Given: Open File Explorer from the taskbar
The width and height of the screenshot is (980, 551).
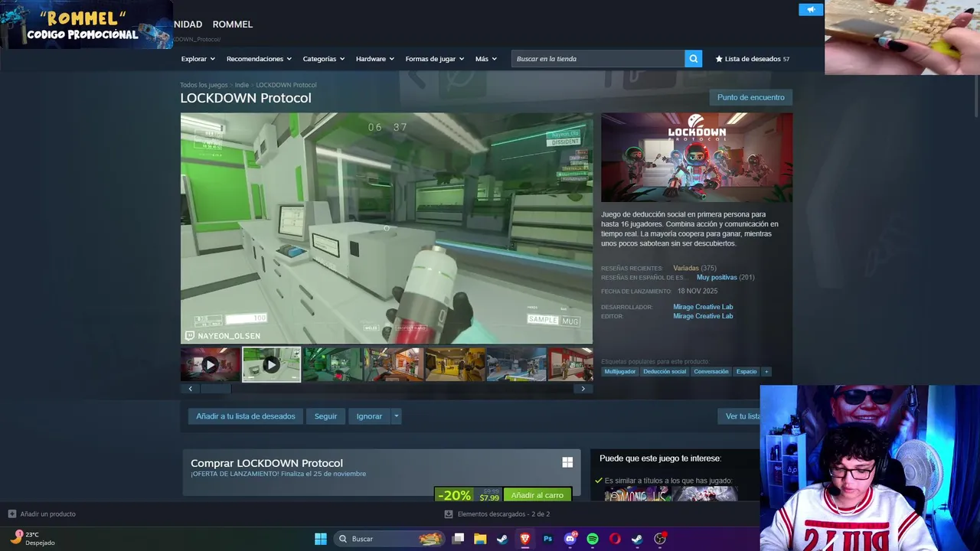Looking at the screenshot, I should [480, 539].
